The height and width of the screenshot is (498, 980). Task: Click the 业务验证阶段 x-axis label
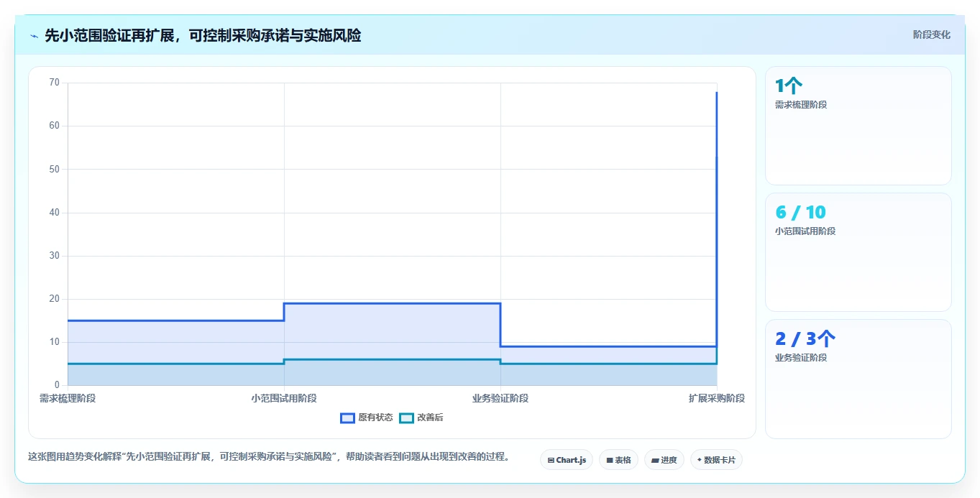coord(500,398)
